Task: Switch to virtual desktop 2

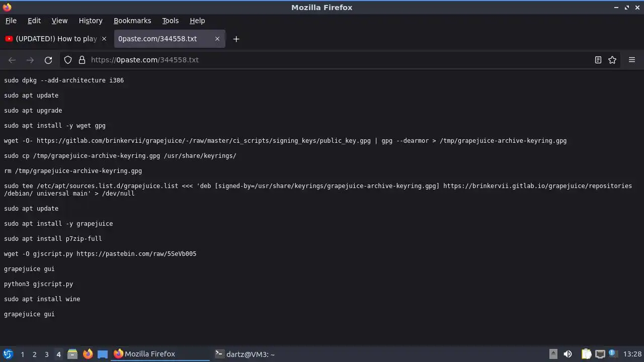Action: pos(34,354)
